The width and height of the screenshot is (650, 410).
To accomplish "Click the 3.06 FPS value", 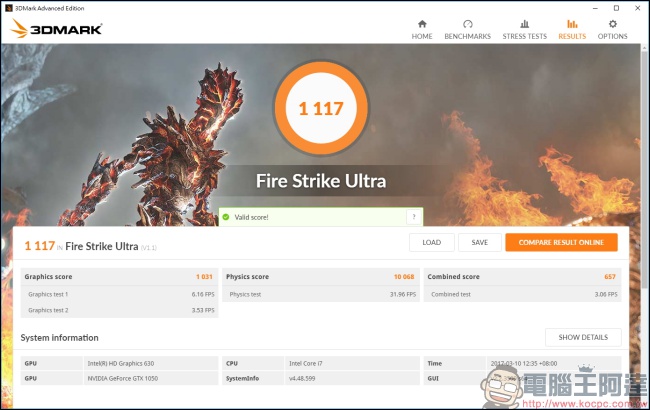I will click(606, 294).
